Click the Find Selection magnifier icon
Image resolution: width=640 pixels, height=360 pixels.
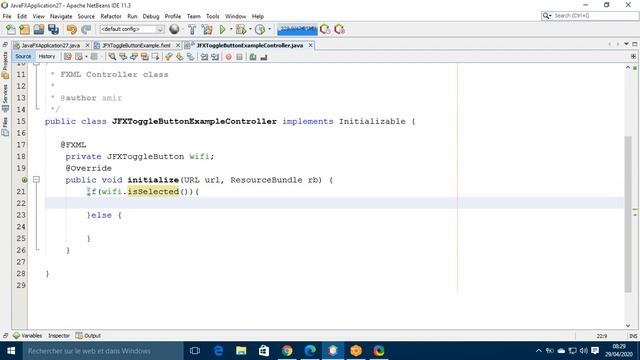(112, 57)
